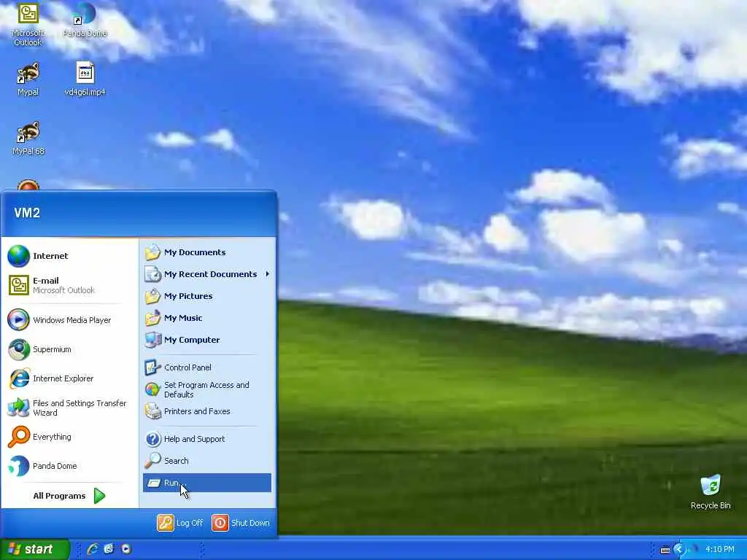The width and height of the screenshot is (747, 560).
Task: Click the Start button
Action: [x=34, y=549]
